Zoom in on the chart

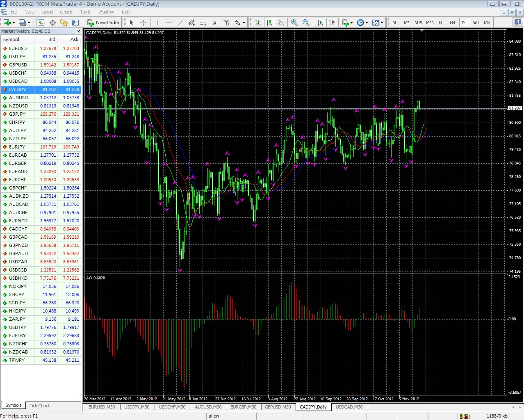point(294,23)
